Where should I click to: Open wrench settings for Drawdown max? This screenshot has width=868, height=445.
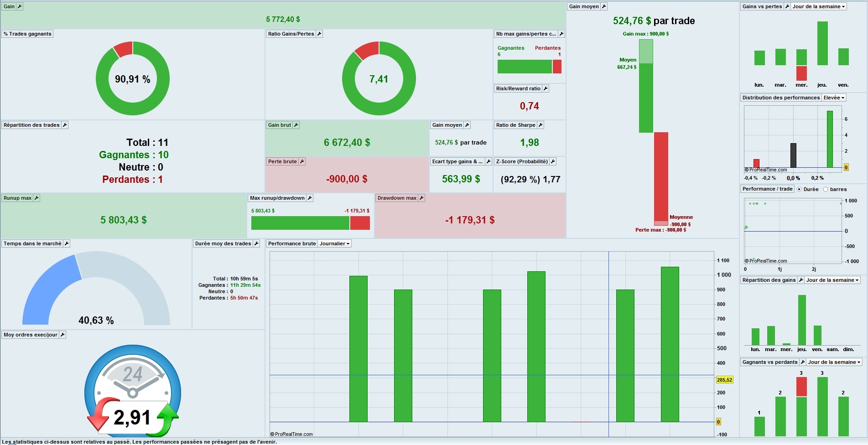pyautogui.click(x=421, y=198)
